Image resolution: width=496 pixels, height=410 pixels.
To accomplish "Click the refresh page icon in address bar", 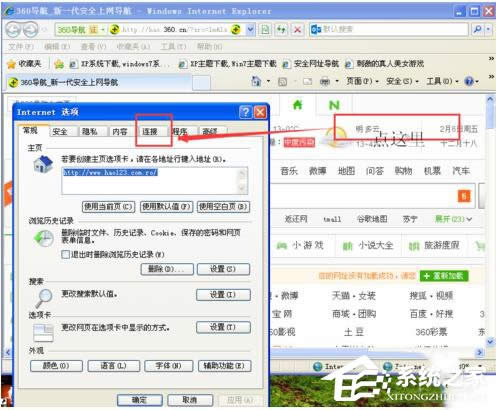I will (x=281, y=30).
